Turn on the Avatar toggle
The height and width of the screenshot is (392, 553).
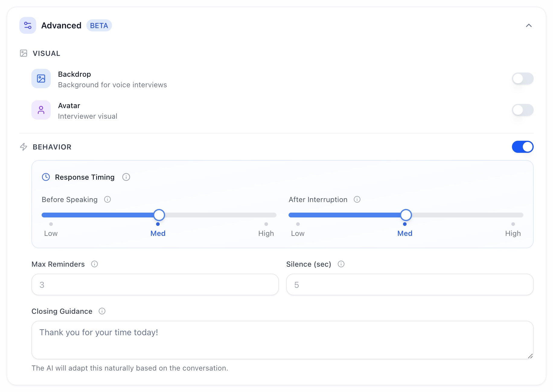(523, 110)
